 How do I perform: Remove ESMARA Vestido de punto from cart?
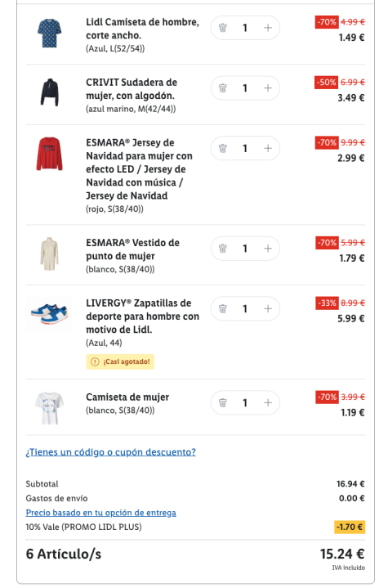coord(223,249)
